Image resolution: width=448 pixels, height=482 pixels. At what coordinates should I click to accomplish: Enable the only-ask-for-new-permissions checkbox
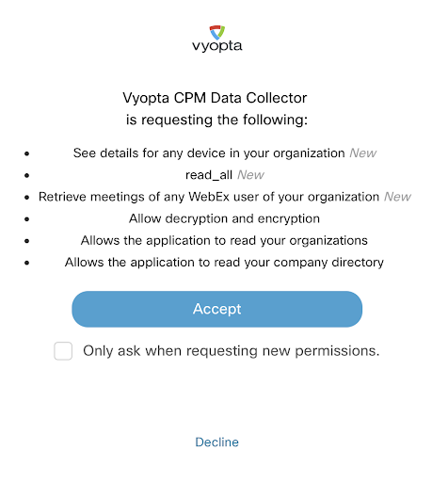coord(63,351)
